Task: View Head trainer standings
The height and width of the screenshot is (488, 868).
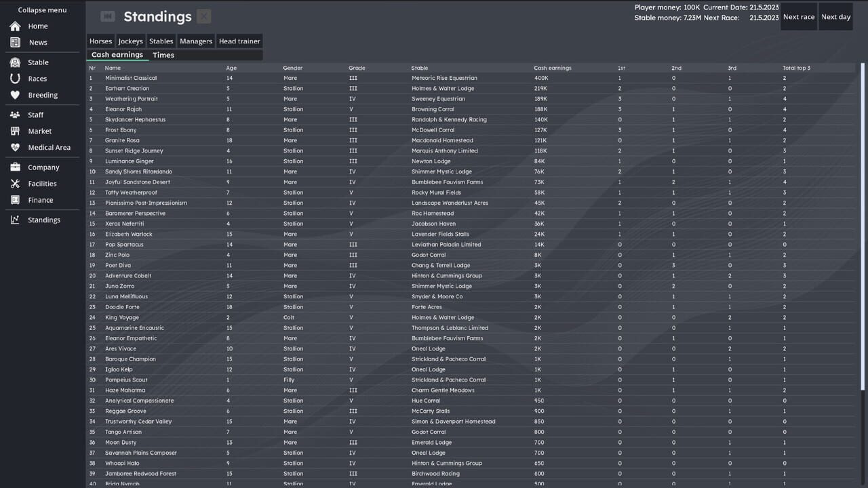Action: [239, 41]
